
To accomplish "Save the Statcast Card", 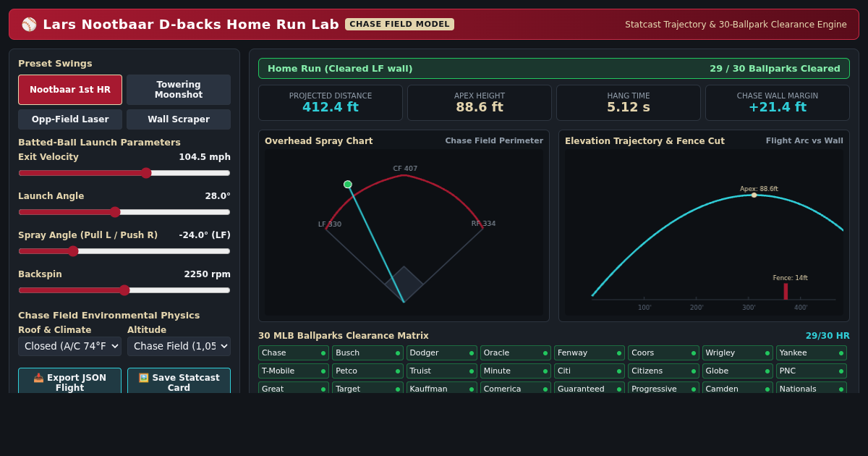I will [x=179, y=381].
